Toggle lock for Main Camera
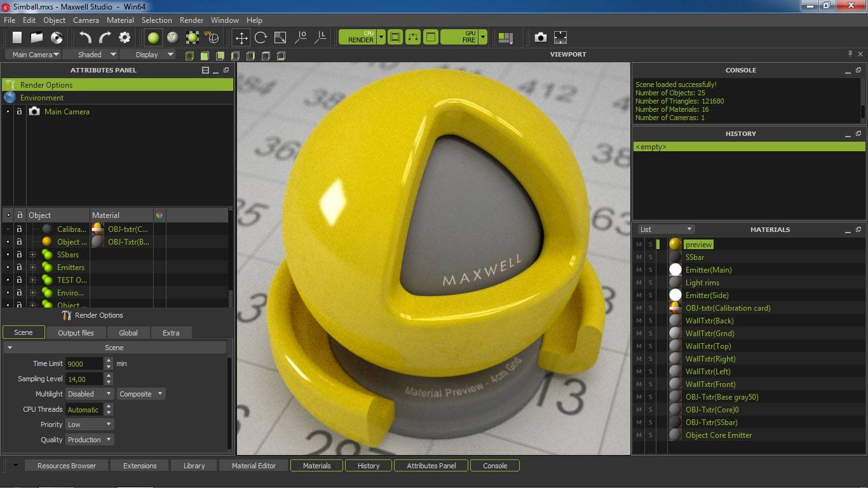 (x=19, y=111)
